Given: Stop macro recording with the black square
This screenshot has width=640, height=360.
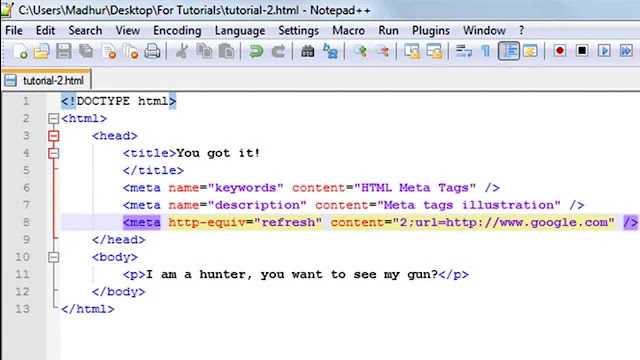Looking at the screenshot, I should click(582, 51).
